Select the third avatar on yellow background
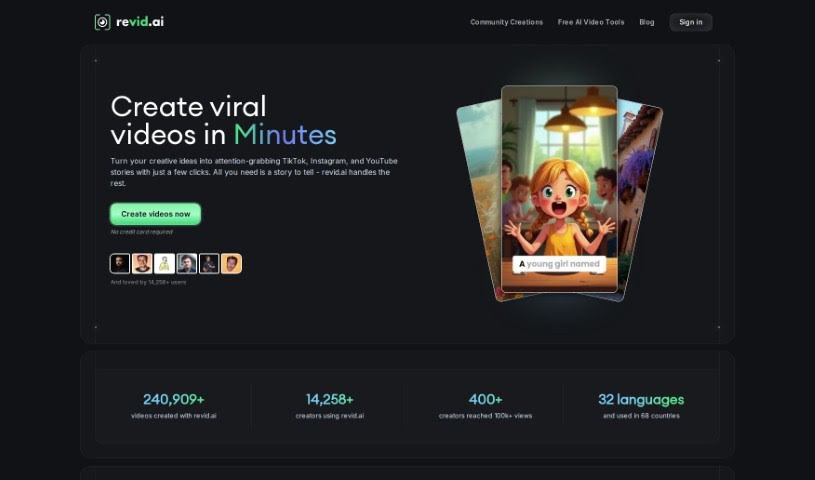This screenshot has height=480, width=815. (x=164, y=264)
